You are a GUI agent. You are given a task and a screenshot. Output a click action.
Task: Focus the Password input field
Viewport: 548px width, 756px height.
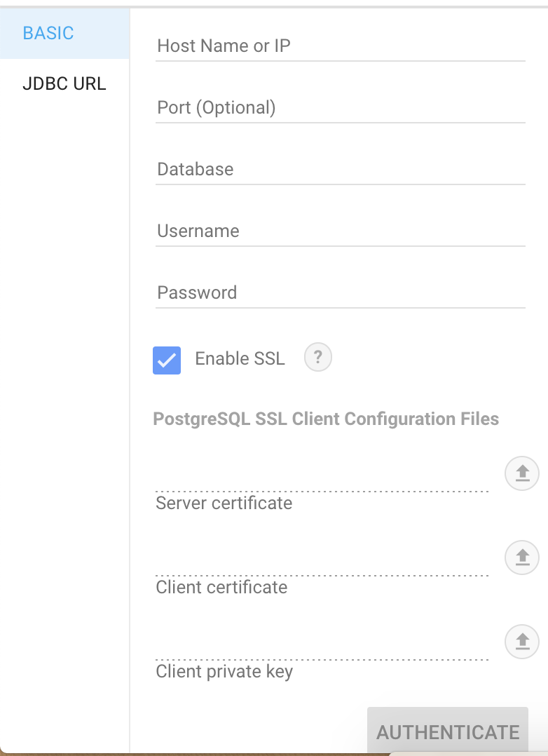coord(341,293)
